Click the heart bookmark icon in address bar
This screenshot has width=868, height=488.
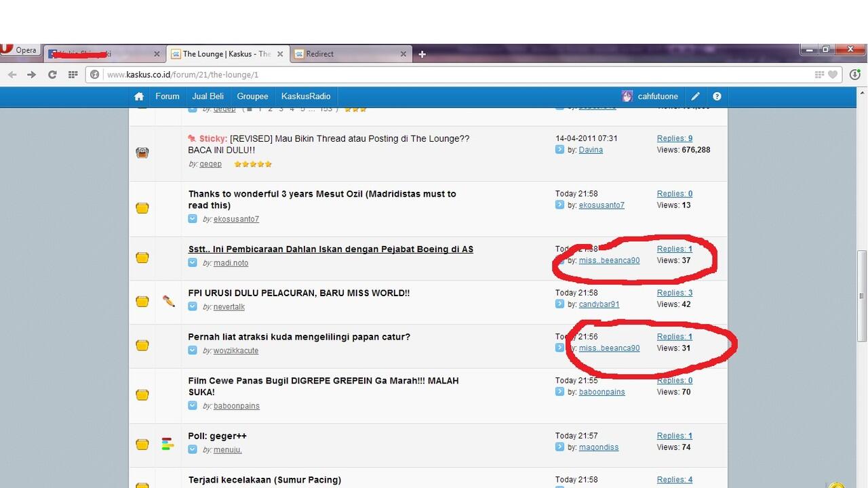(833, 75)
